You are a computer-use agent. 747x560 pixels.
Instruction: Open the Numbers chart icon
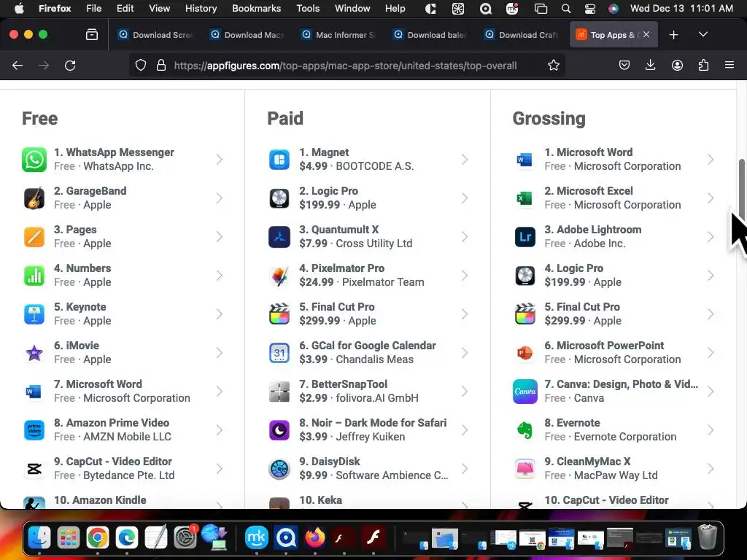coord(34,275)
